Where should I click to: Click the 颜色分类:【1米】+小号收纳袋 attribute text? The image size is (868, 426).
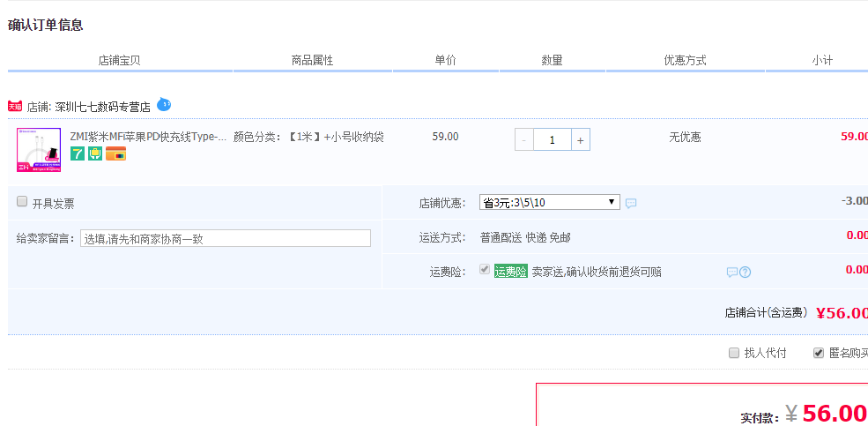tap(309, 137)
